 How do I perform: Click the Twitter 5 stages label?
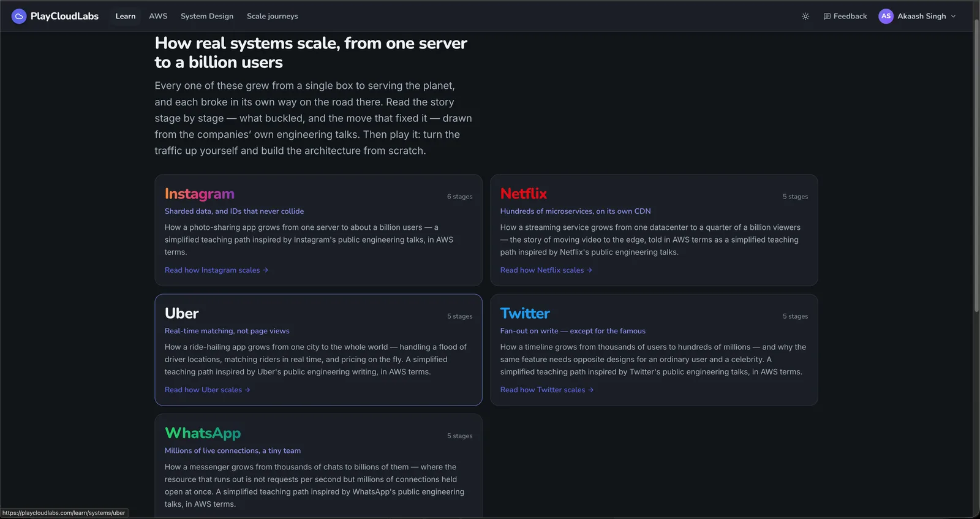click(x=796, y=316)
